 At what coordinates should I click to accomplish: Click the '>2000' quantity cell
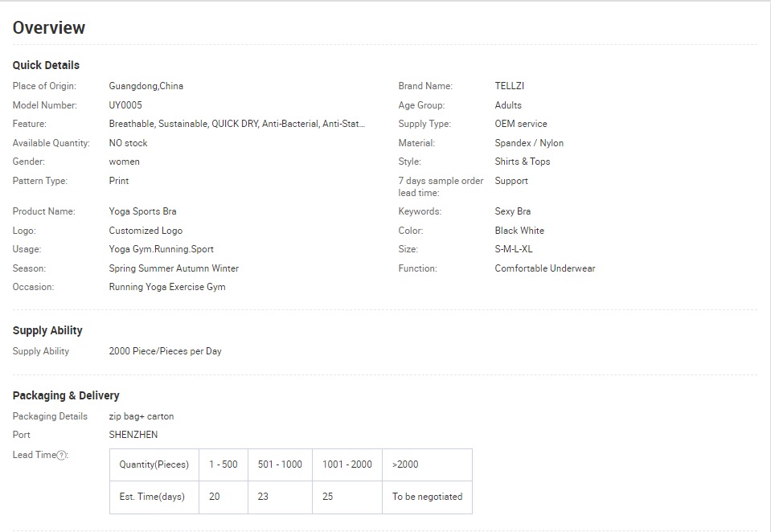tap(427, 464)
